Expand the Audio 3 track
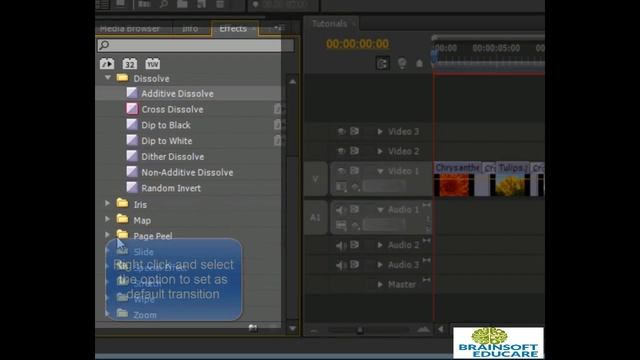The height and width of the screenshot is (360, 640). [x=380, y=264]
